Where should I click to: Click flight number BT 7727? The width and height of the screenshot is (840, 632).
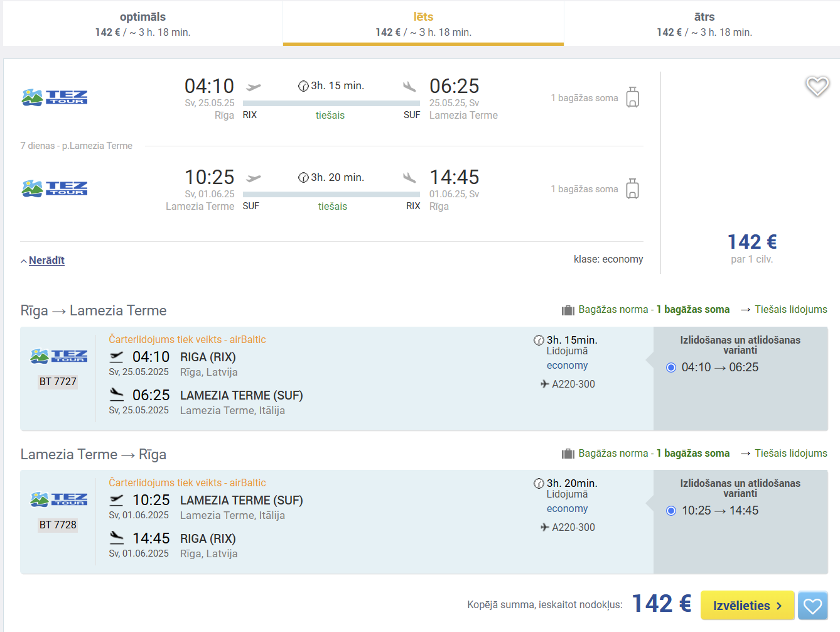click(58, 382)
